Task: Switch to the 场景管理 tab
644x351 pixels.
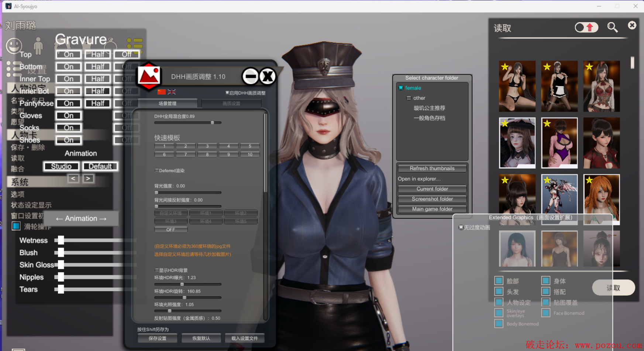Action: click(168, 103)
